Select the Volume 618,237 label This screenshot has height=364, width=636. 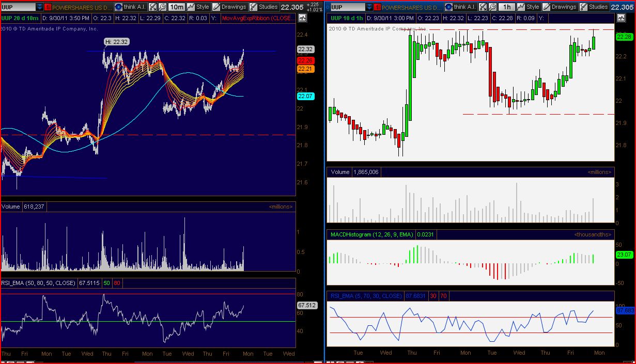click(24, 207)
